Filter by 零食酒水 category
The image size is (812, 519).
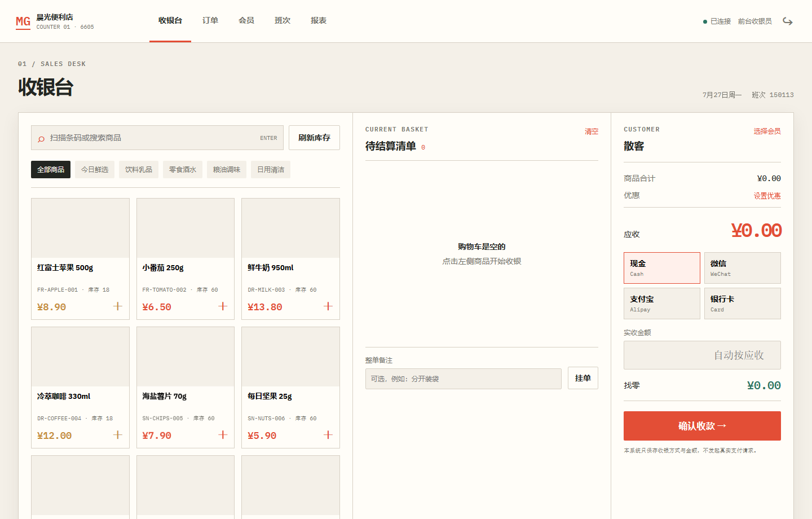(183, 170)
